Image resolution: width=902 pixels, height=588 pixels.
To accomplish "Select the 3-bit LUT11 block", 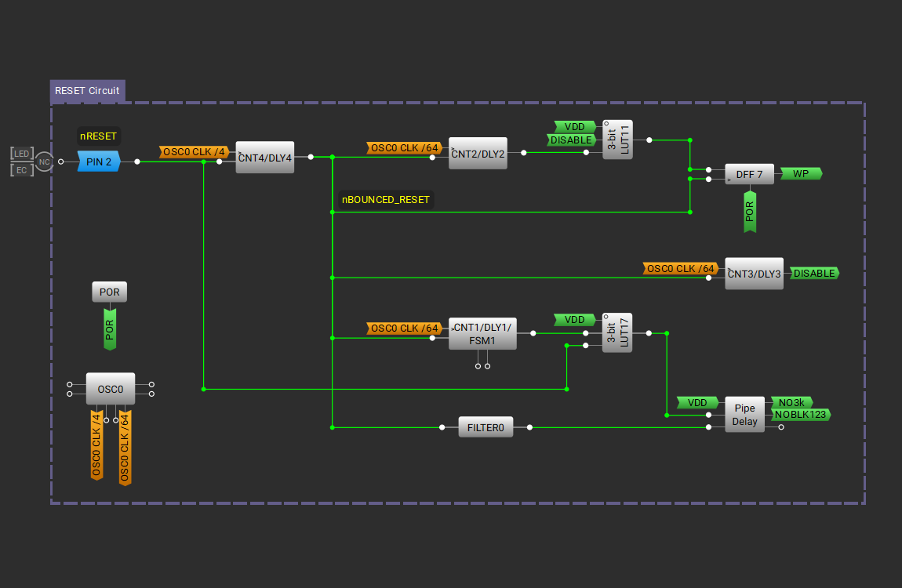I will click(x=617, y=140).
